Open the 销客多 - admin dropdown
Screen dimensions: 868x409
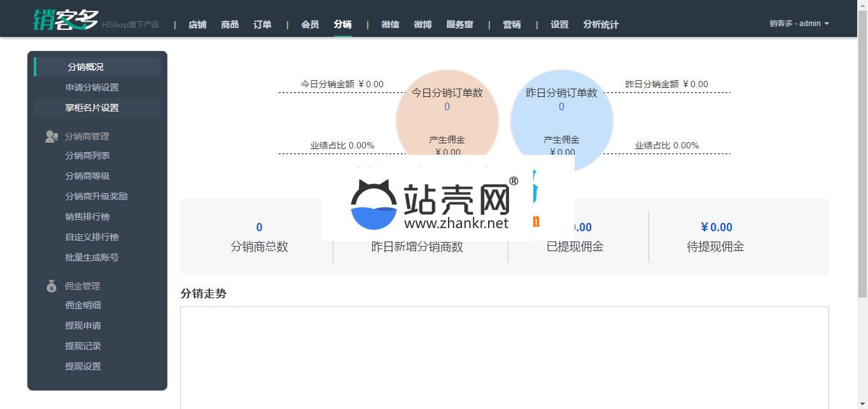point(799,24)
